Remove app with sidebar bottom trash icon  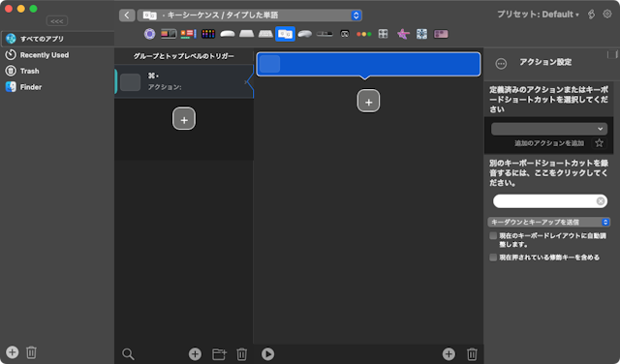click(31, 352)
